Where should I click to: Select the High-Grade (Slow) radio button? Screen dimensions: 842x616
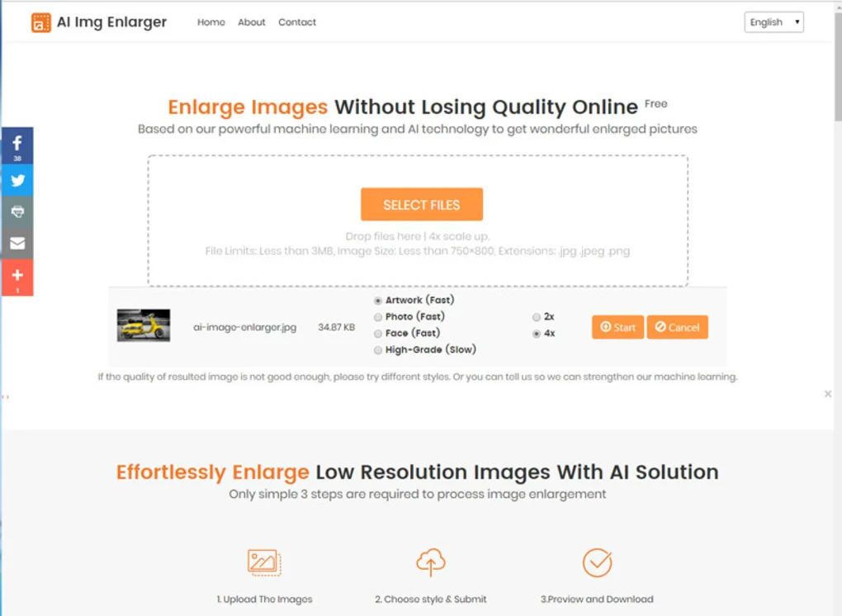point(378,351)
